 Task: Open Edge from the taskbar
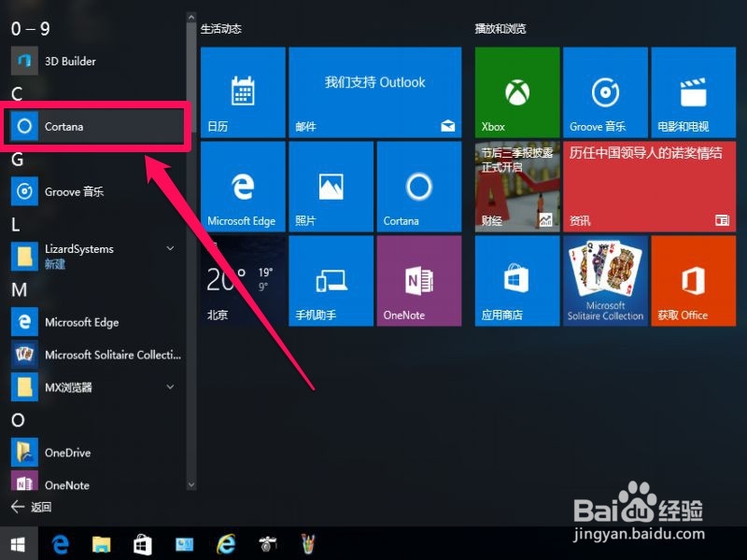point(60,543)
